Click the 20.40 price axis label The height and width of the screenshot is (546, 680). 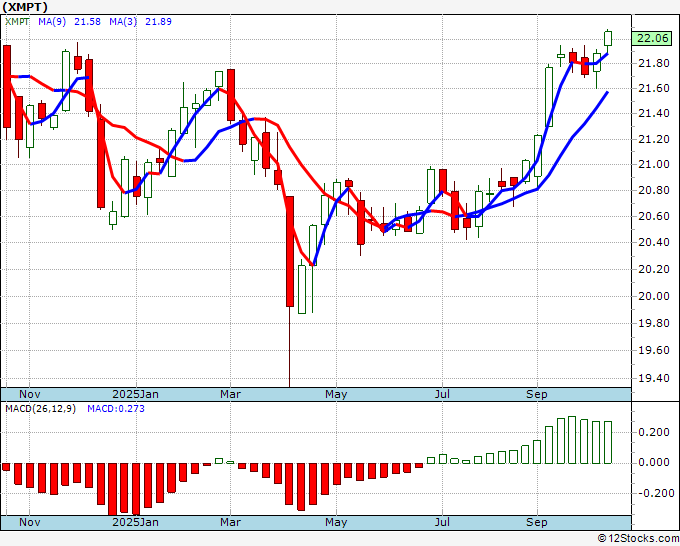[x=654, y=242]
